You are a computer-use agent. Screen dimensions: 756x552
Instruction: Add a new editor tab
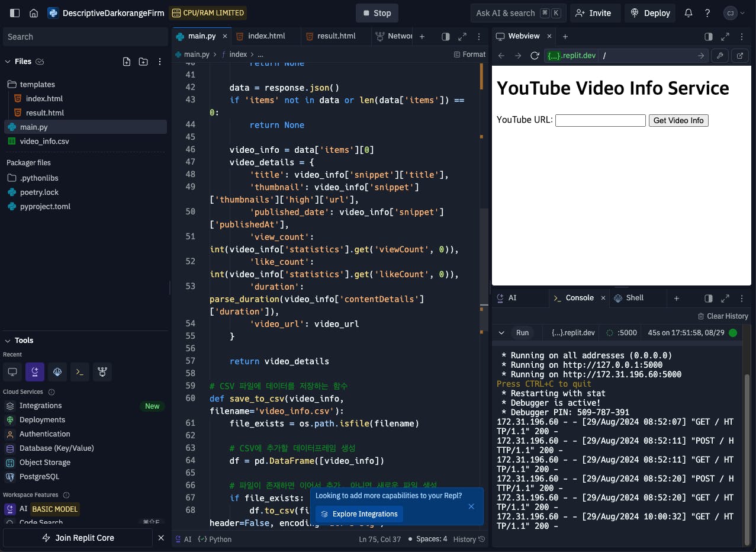422,36
